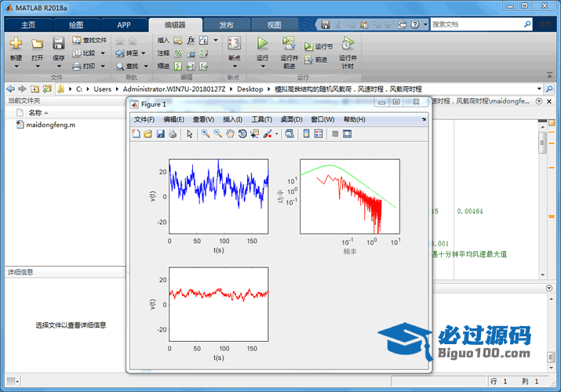The height and width of the screenshot is (392, 561).
Task: Toggle the brush data tool
Action: (268, 134)
